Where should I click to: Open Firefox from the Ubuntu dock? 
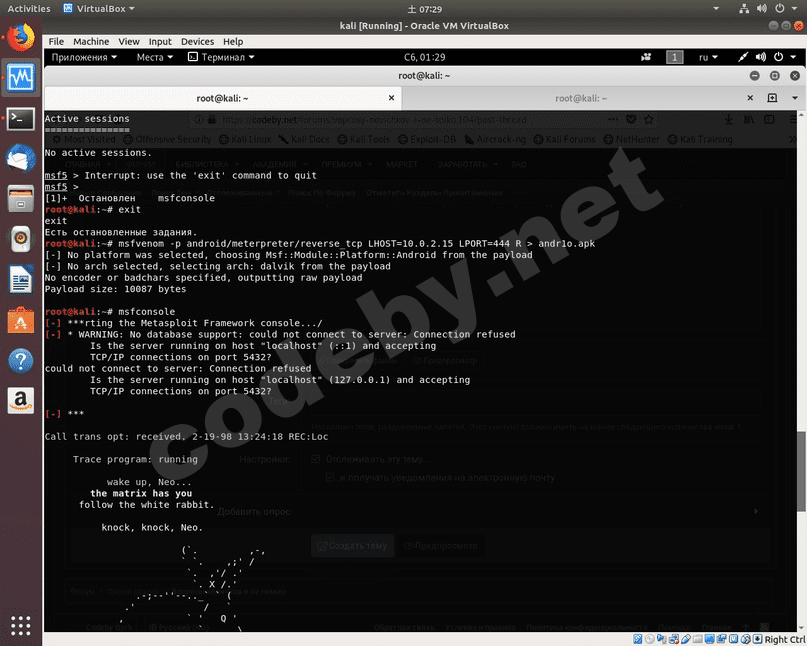(x=21, y=38)
